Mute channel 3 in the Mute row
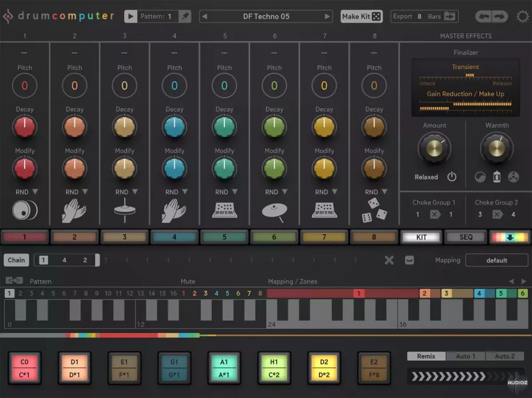The width and height of the screenshot is (532, 398). (206, 293)
